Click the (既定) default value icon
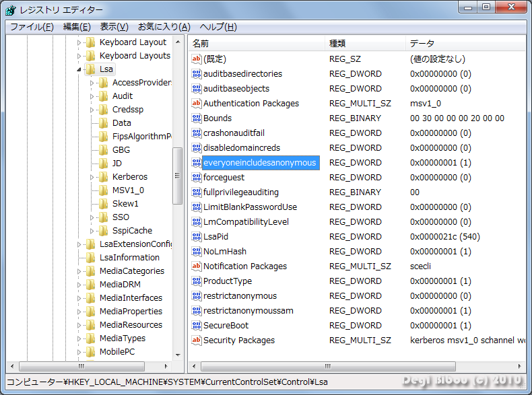This screenshot has width=532, height=395. coord(197,59)
